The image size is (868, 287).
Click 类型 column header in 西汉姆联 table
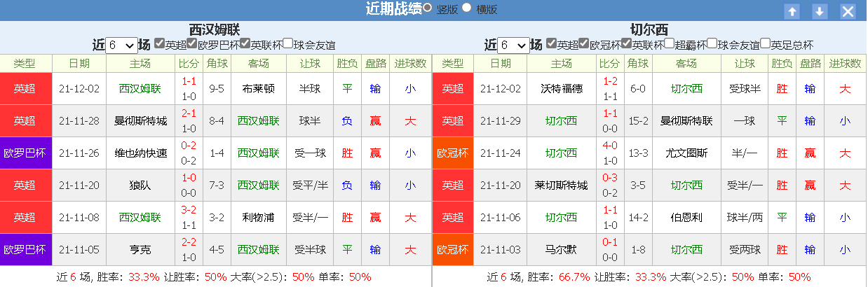coord(25,64)
